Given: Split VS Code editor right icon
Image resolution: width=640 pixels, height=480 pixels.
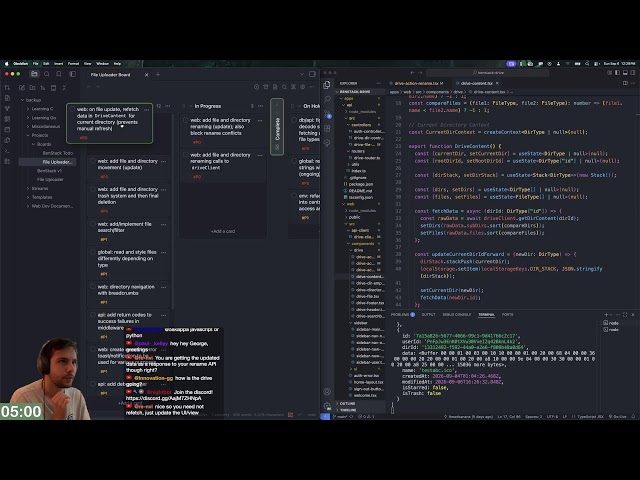Looking at the screenshot, I should 625,83.
